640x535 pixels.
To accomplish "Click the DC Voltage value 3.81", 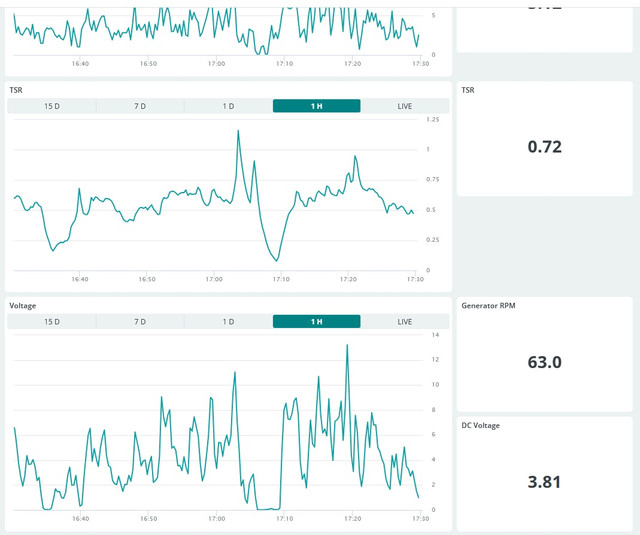I will point(544,482).
